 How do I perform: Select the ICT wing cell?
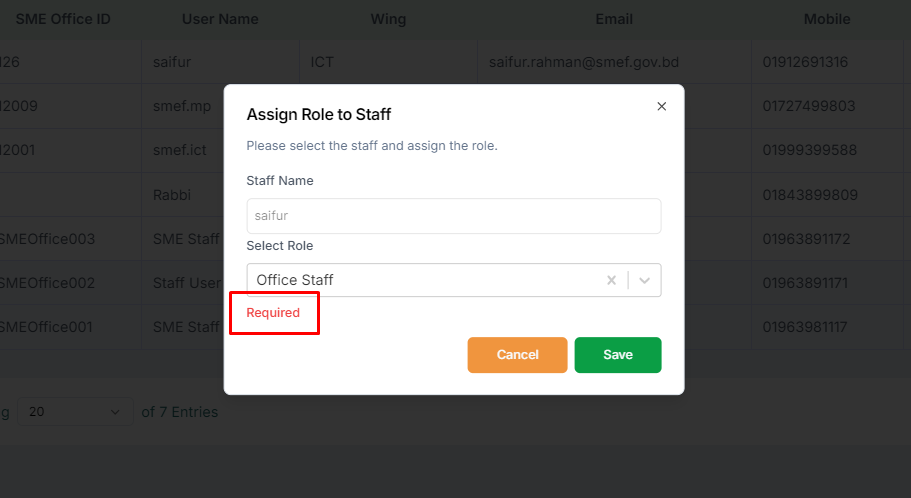tap(322, 62)
